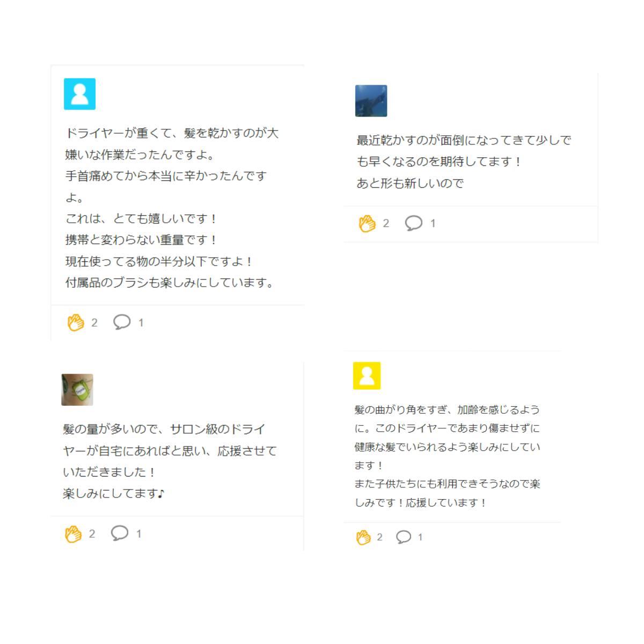Click clap count 2 on ドライヤーが重くて comment
Image resolution: width=644 pixels, height=644 pixels.
point(94,323)
